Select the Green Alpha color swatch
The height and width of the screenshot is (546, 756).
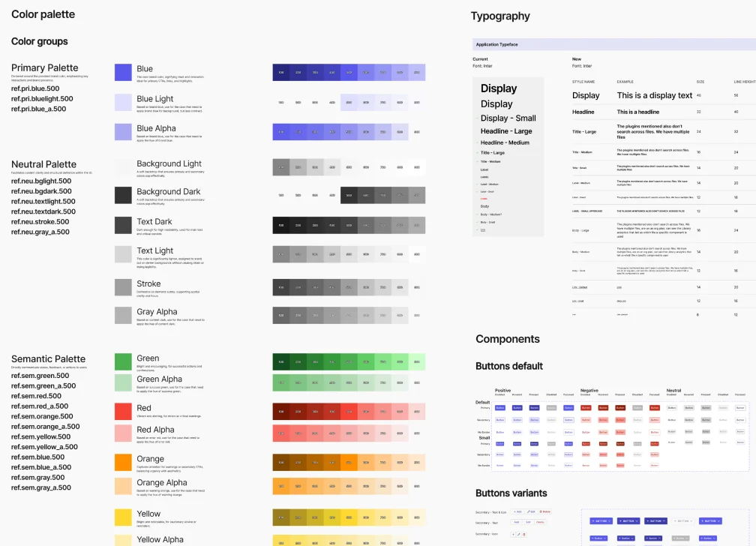coord(123,382)
